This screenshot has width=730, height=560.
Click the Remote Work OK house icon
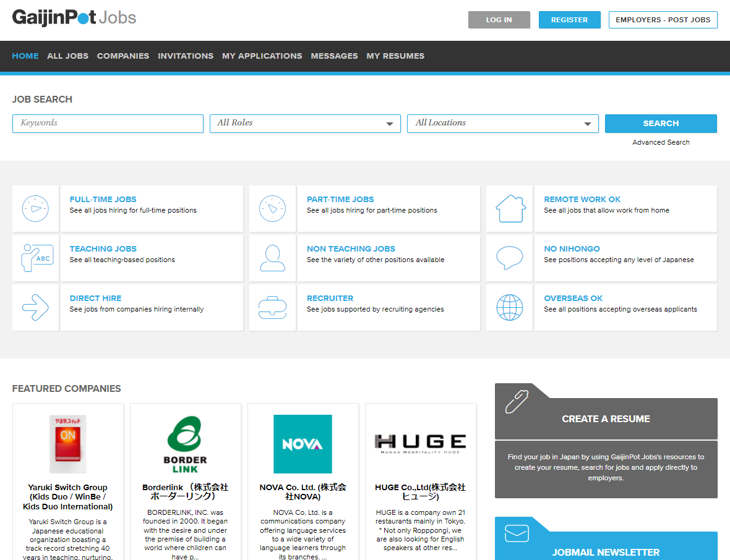(510, 208)
